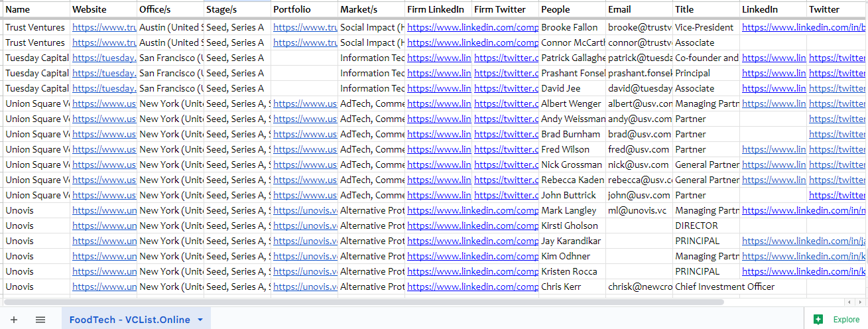868x329 pixels.
Task: Select the Vice-President title cell
Action: click(x=706, y=27)
